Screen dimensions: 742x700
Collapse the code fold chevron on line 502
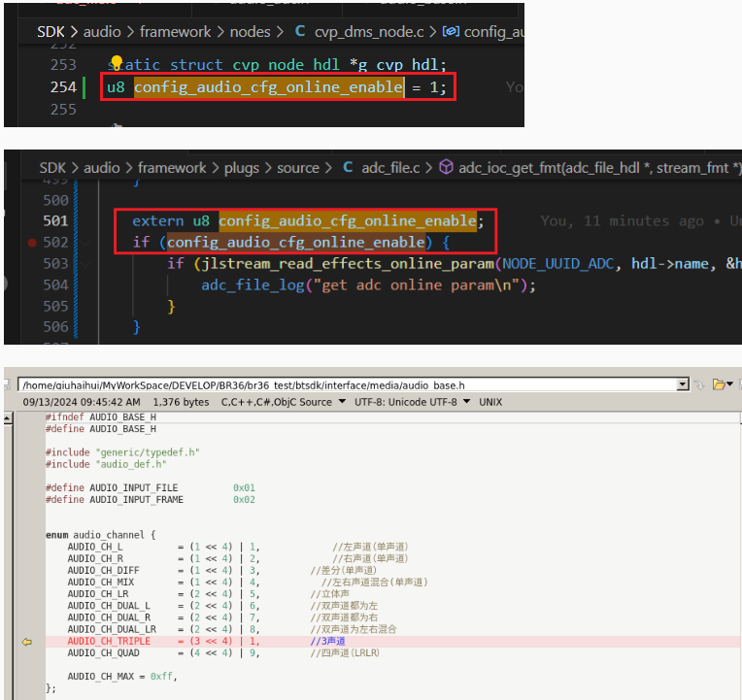(85, 243)
